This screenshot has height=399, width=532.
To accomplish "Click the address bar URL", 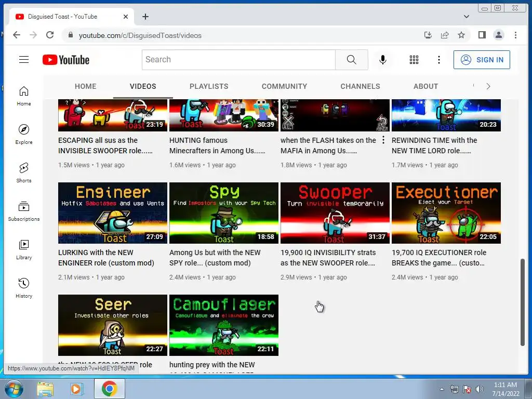I will pos(140,35).
